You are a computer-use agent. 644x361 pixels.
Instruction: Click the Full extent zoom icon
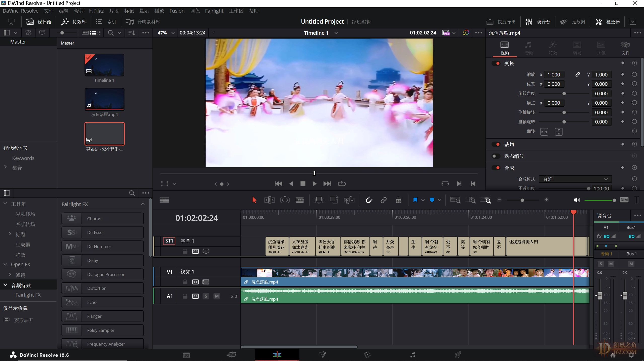click(x=455, y=200)
